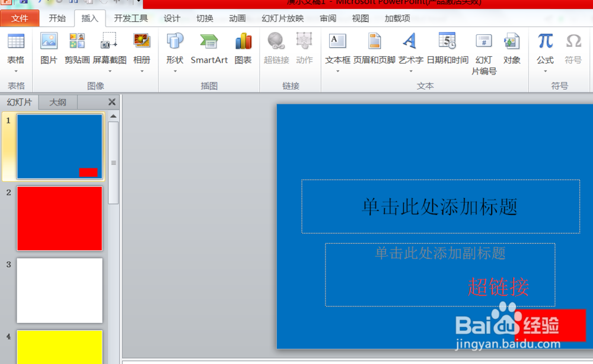593x364 pixels.
Task: Insert an object using 对象
Action: (x=512, y=49)
